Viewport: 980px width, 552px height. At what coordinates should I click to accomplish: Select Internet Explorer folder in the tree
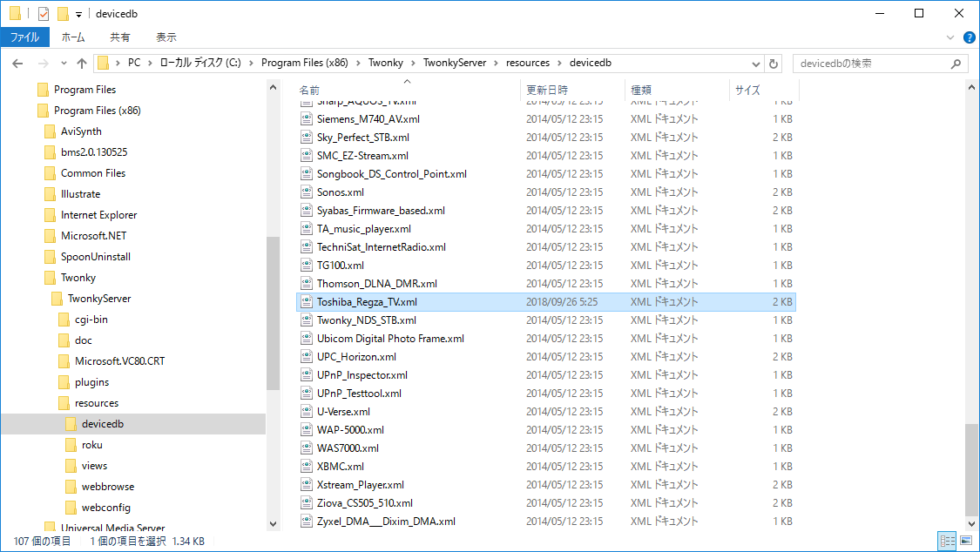point(98,215)
